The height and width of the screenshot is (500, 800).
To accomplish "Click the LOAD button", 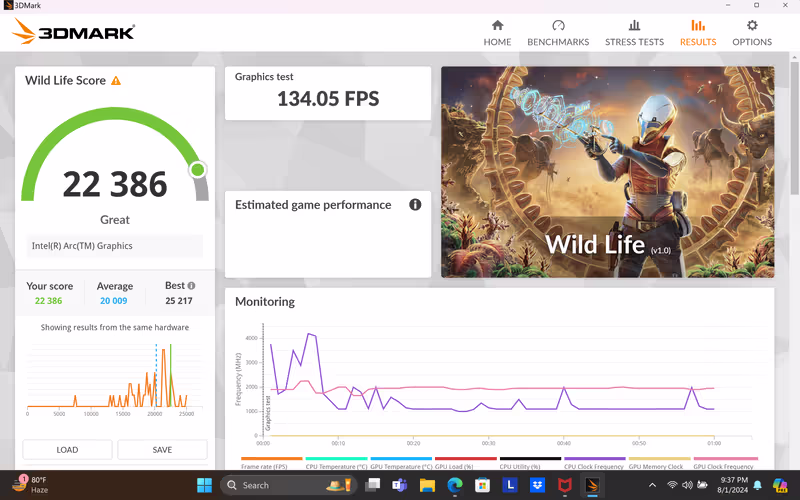I will [67, 450].
